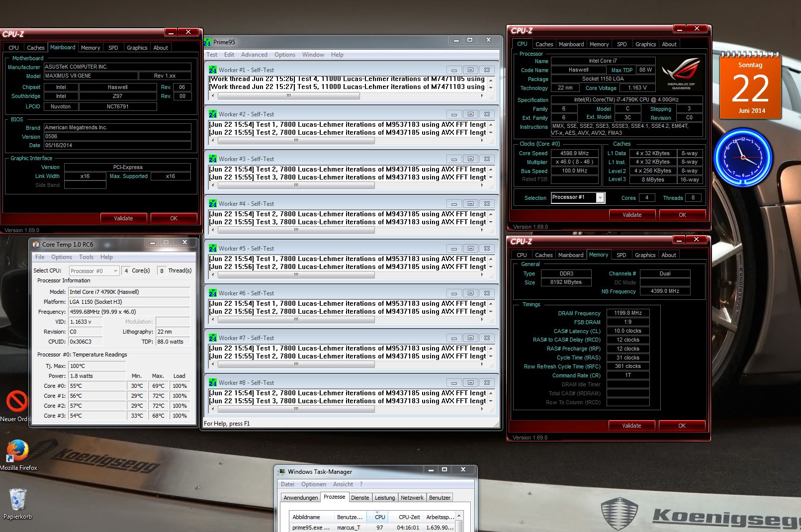Screen dimensions: 801x532
Task: Click the blue analog clock gadget
Action: pos(743,157)
